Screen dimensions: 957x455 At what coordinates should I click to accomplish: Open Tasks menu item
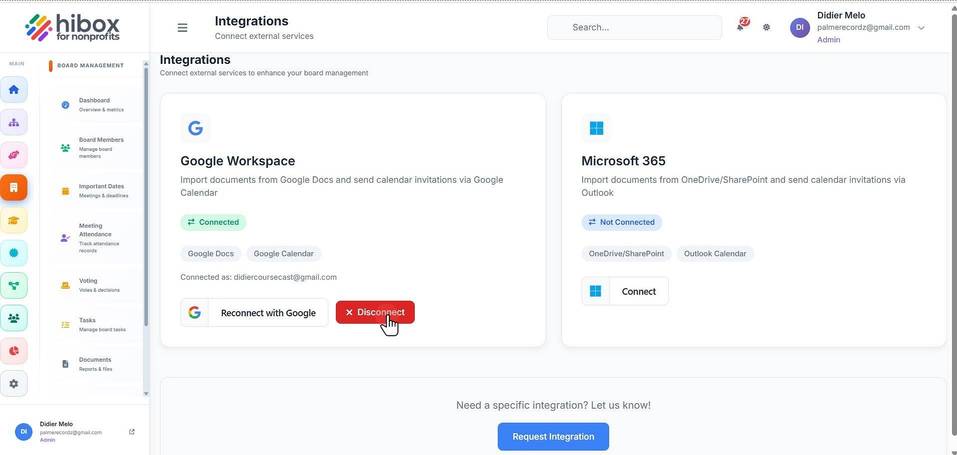95,324
